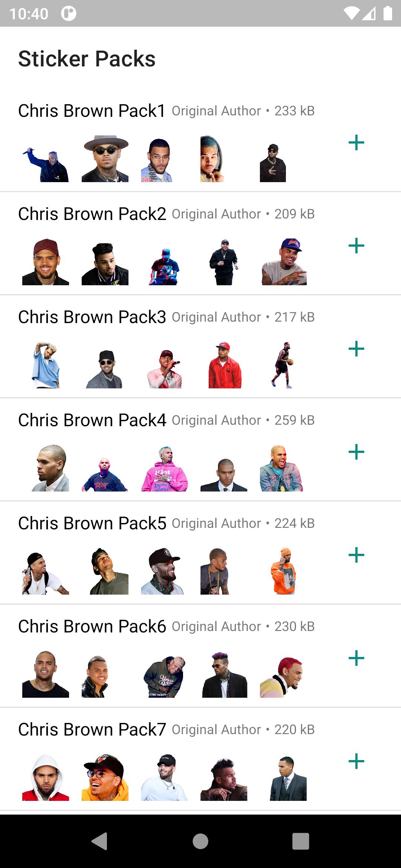The height and width of the screenshot is (868, 401).
Task: Add Chris Brown Pack7 with plus icon
Action: pos(356,761)
